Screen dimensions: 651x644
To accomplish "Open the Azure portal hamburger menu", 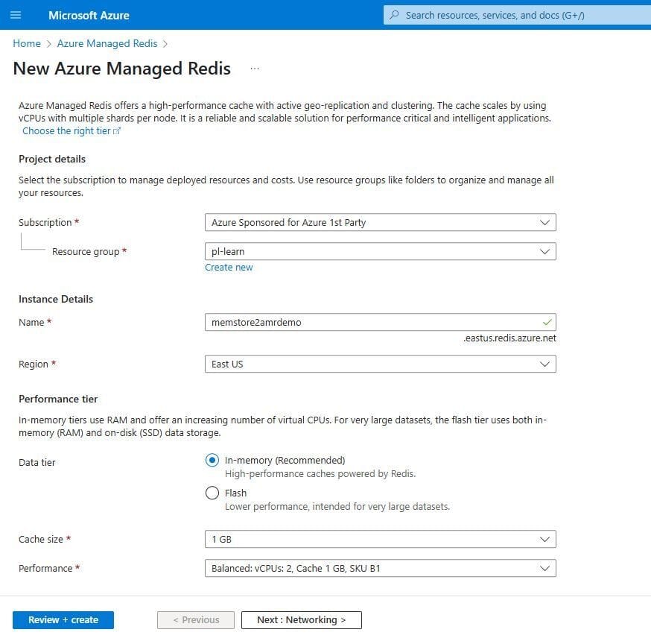I will [x=16, y=15].
